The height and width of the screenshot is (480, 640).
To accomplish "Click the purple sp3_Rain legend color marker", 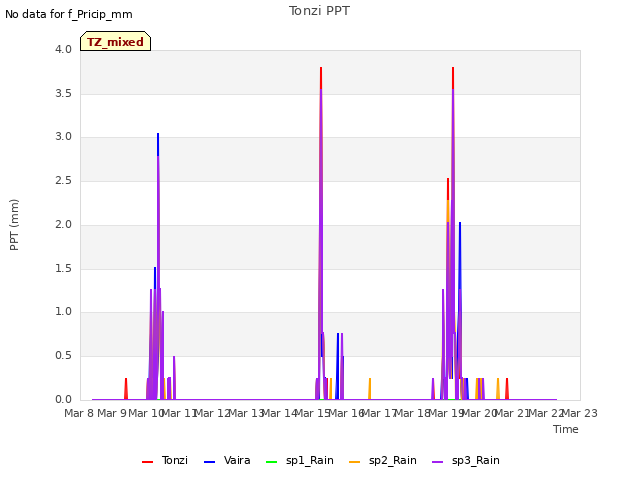I will [x=438, y=462].
